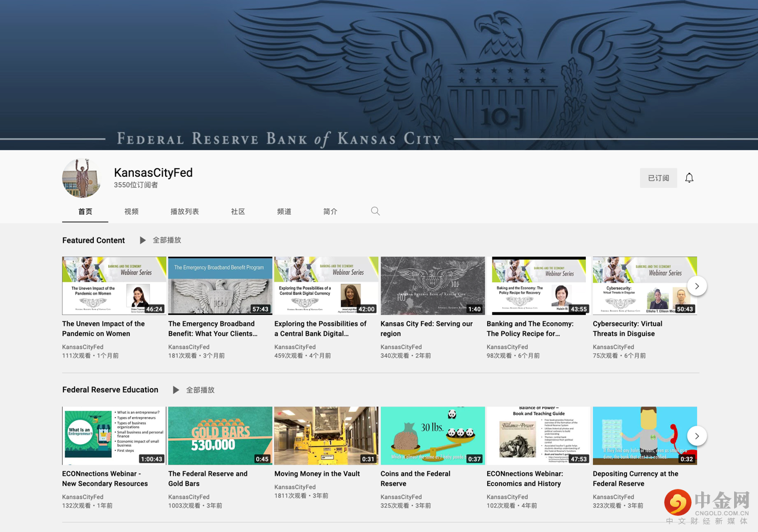Click the 3550位订阅者 subscriber count
Screen dimensions: 758x532
pyautogui.click(x=136, y=185)
